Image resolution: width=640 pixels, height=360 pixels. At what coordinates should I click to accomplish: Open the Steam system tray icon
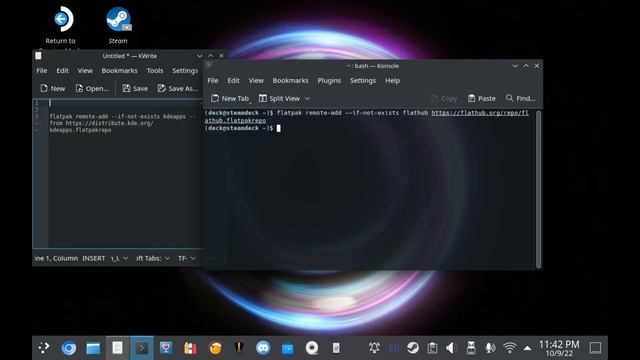click(x=413, y=348)
